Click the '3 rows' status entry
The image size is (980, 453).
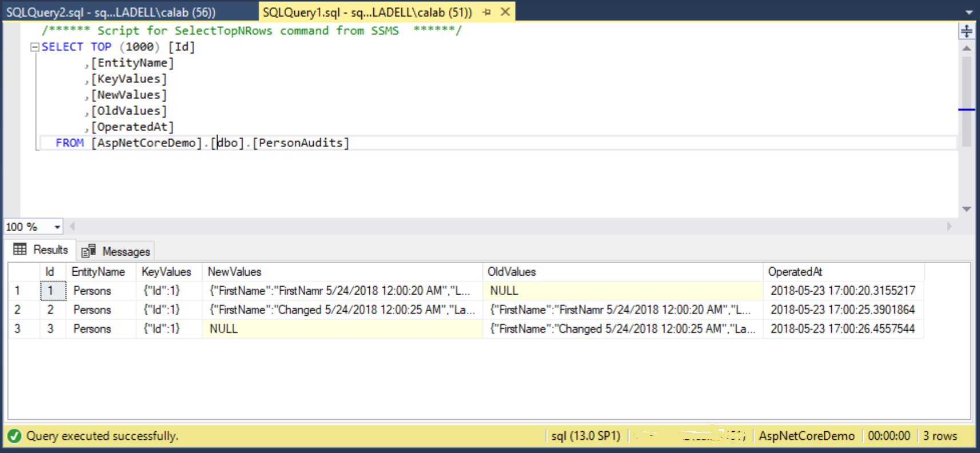(939, 436)
